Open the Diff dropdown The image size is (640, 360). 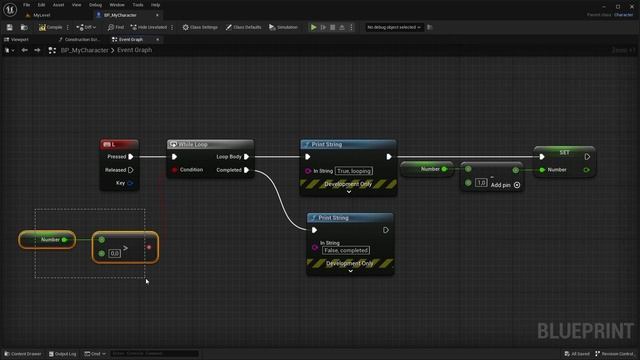tap(86, 27)
